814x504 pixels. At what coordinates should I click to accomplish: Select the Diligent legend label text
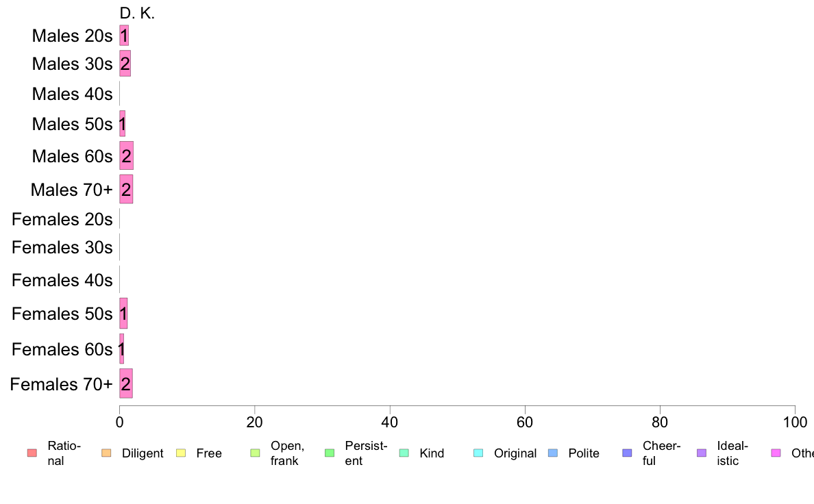[143, 453]
